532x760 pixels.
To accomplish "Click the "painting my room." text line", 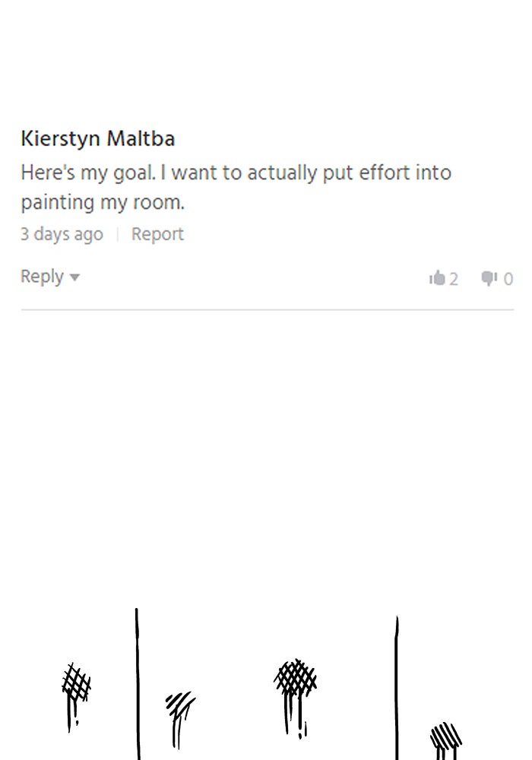I will pyautogui.click(x=103, y=203).
